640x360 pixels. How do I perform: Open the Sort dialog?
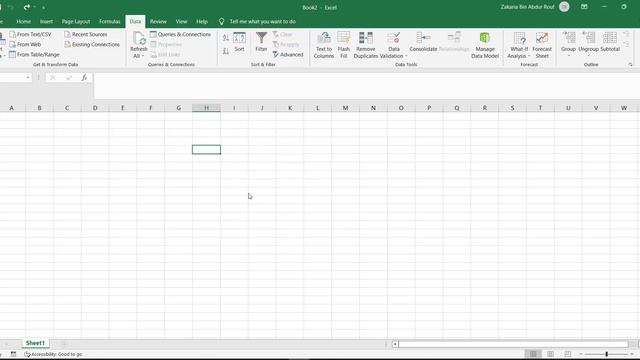point(239,42)
